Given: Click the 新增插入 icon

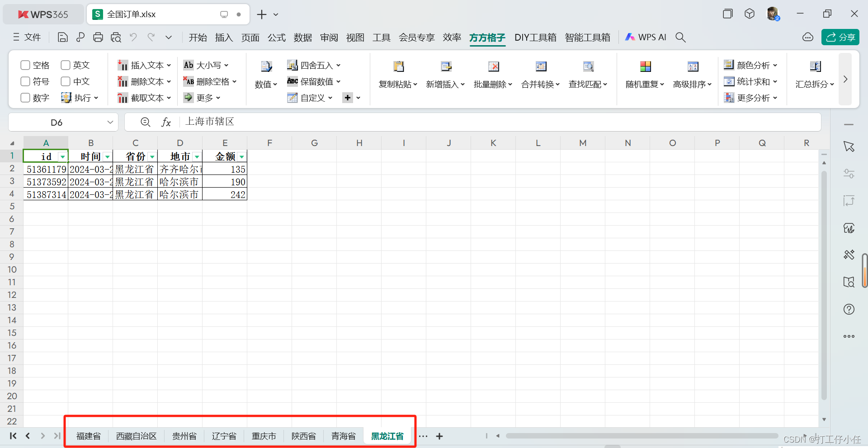Looking at the screenshot, I should [x=446, y=66].
